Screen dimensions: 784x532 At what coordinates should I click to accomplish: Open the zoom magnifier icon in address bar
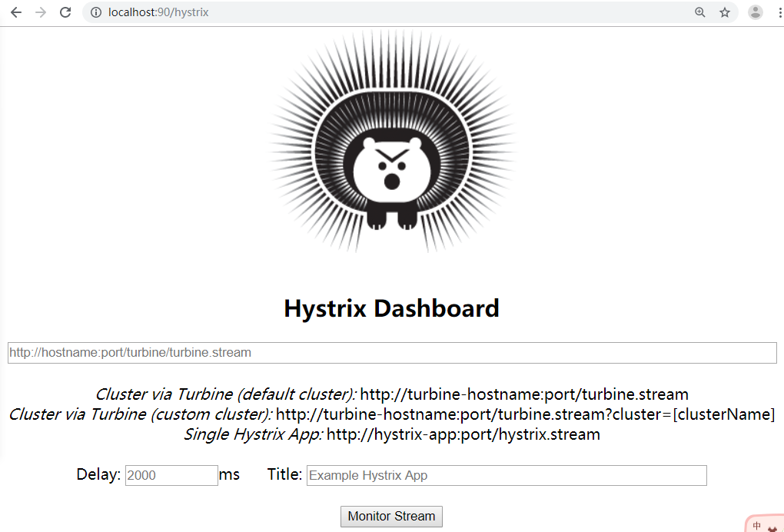point(700,12)
